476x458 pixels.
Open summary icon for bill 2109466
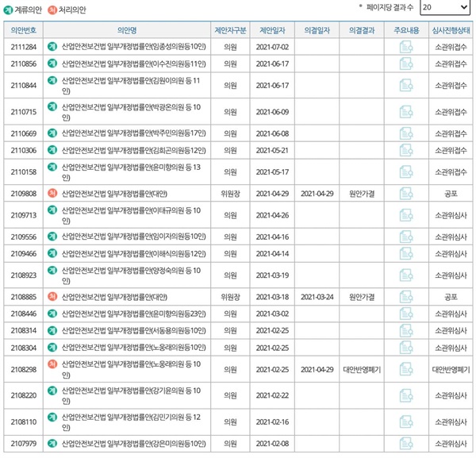pos(406,253)
